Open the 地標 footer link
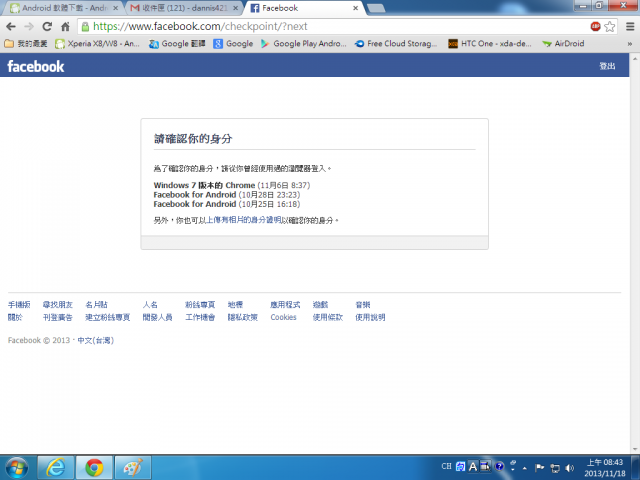This screenshot has height=480, width=640. (236, 304)
